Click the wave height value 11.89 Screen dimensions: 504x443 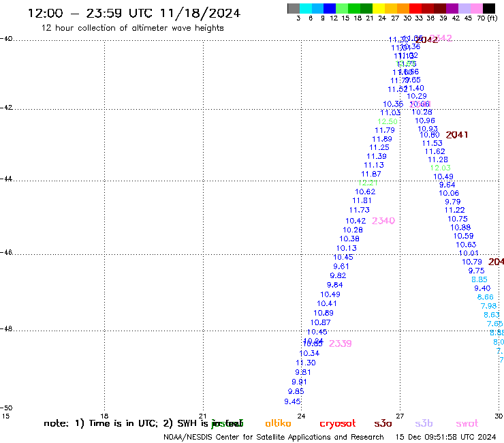coord(382,139)
